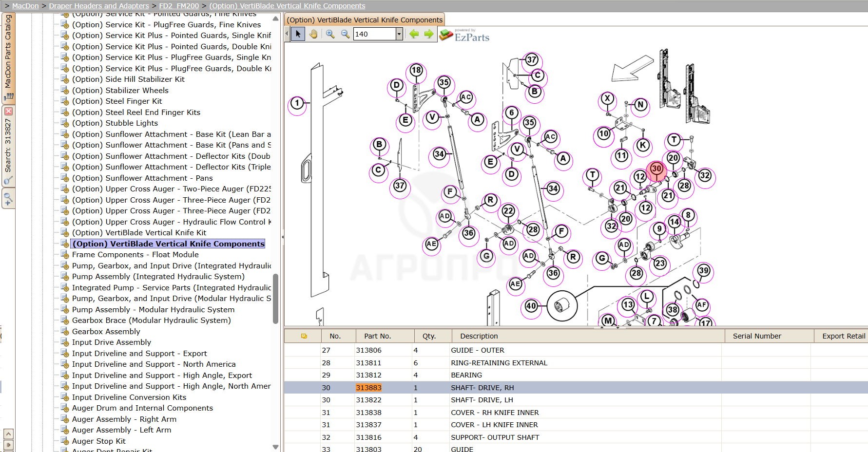Click SHAFT- DRIVE, LH description
The height and width of the screenshot is (452, 868).
[x=482, y=400]
